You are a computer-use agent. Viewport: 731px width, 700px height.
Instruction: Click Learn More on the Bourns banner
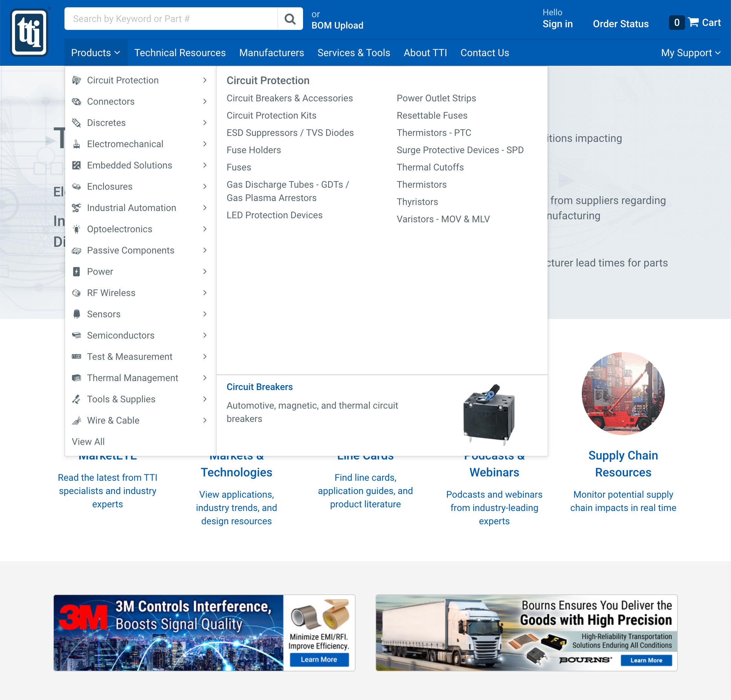pos(646,660)
